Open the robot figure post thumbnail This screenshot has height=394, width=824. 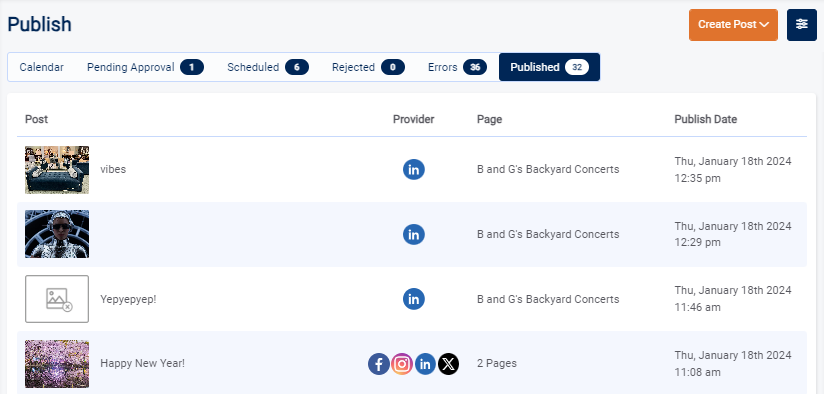tap(57, 234)
